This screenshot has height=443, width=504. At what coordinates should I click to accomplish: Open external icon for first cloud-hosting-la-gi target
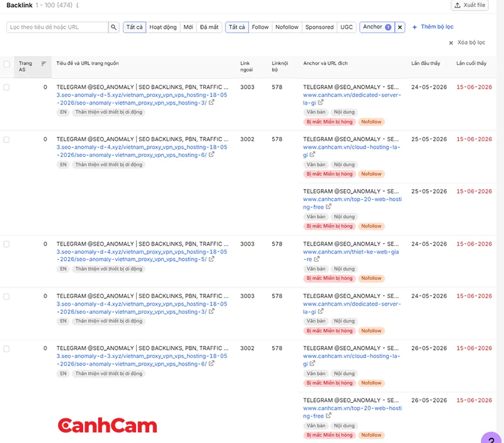312,154
